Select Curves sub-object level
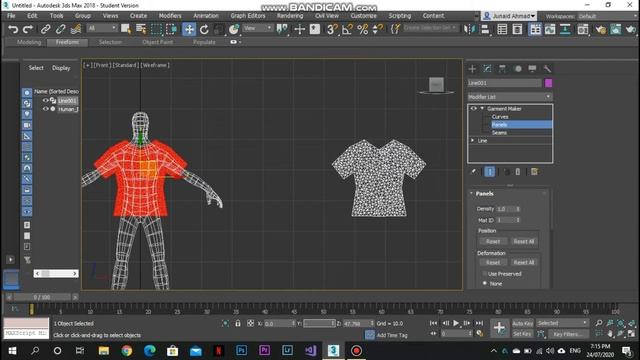 coord(500,117)
